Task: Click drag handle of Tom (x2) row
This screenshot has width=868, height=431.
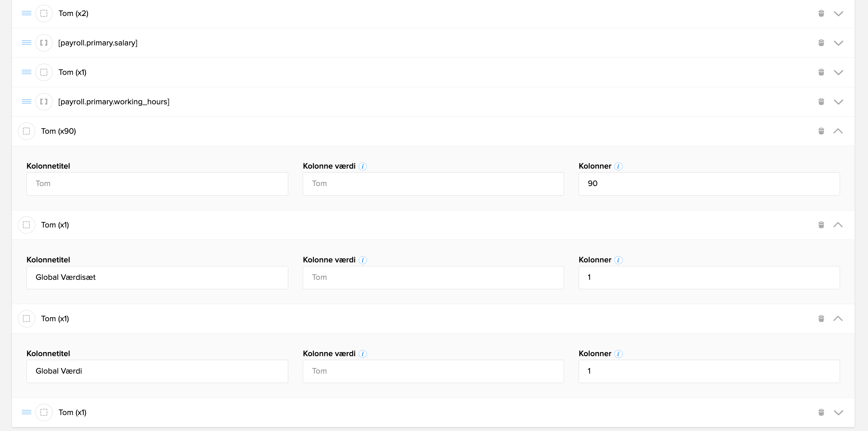Action: click(27, 13)
